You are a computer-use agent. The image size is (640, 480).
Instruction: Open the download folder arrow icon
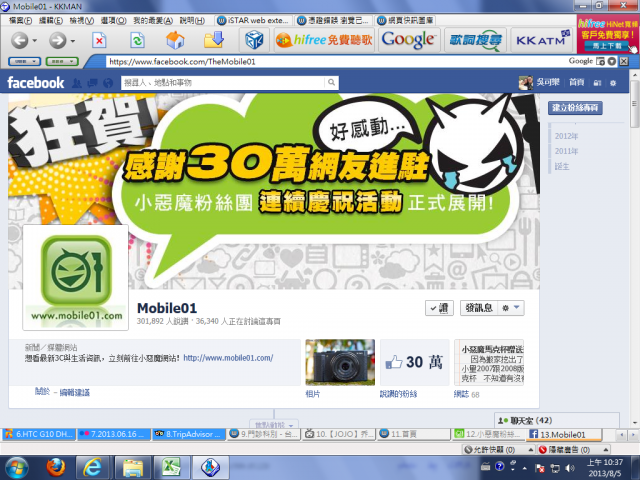click(214, 40)
